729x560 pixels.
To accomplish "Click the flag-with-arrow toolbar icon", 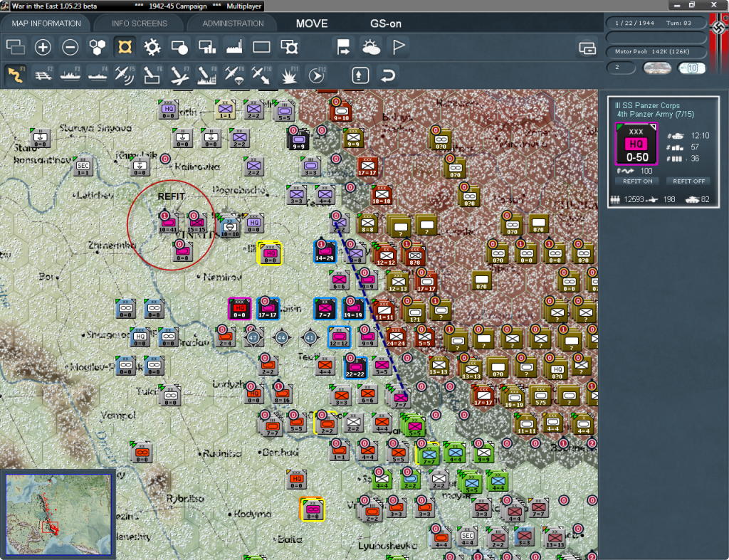I will click(x=343, y=47).
